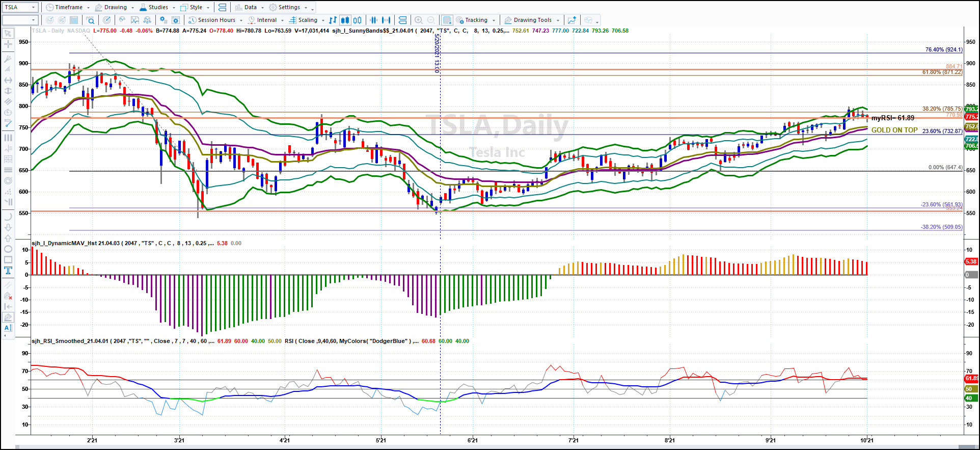Open the Settings menu
The image size is (980, 450).
(288, 7)
